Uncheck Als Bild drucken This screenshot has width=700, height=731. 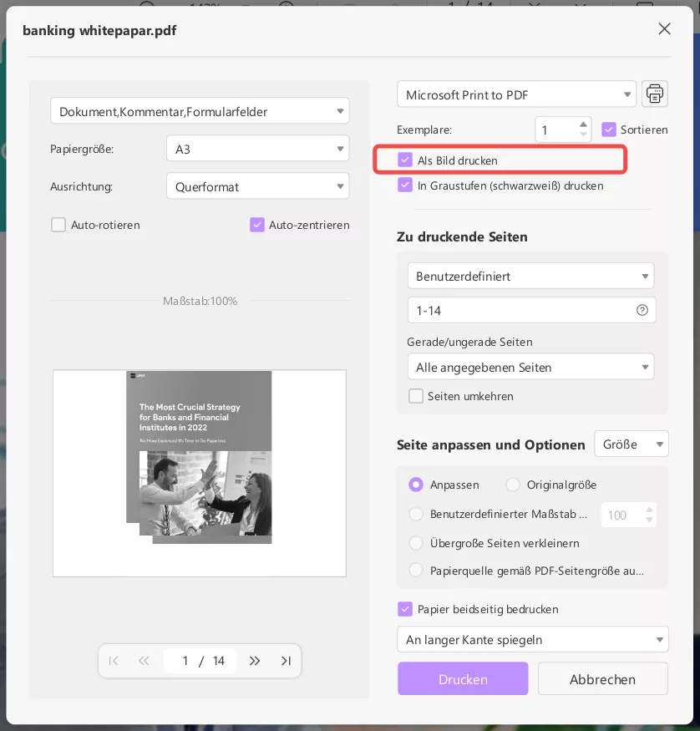click(x=405, y=160)
